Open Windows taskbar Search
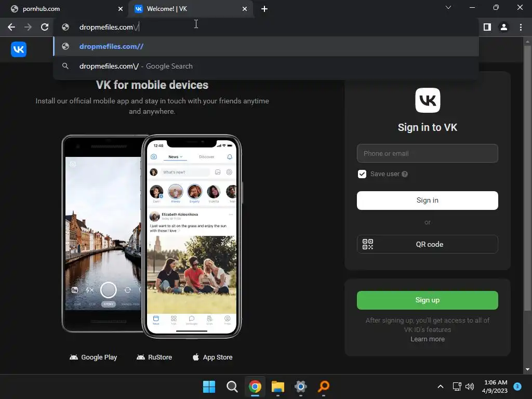This screenshot has height=399, width=532. [x=232, y=387]
